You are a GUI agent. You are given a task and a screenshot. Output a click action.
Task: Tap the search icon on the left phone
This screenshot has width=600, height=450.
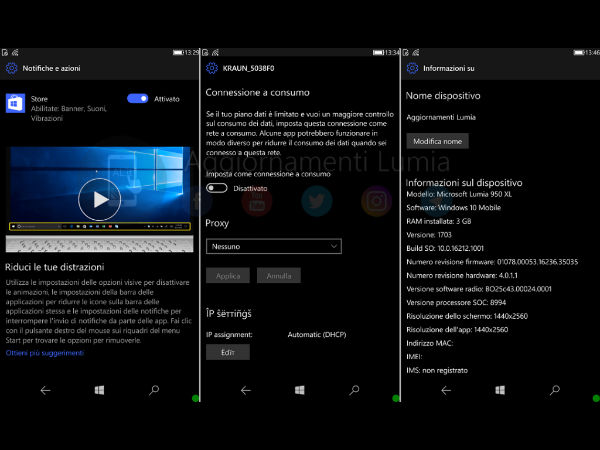154,389
